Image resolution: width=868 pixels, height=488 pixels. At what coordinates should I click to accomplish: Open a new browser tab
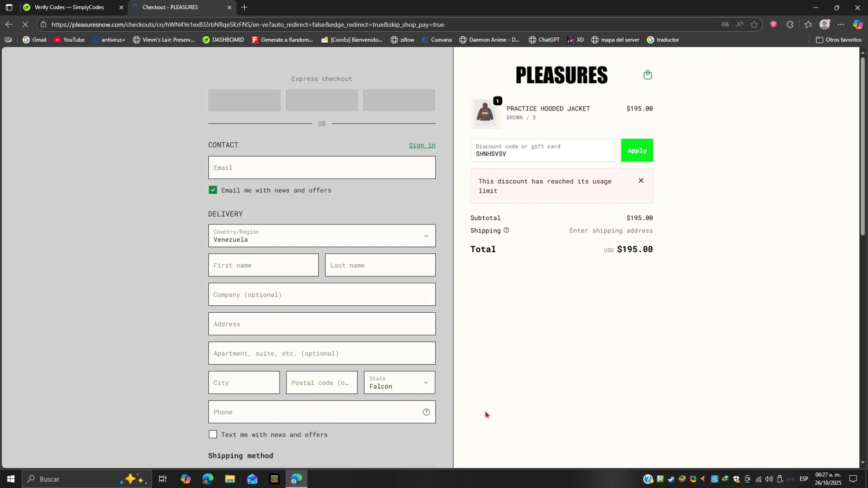click(244, 8)
